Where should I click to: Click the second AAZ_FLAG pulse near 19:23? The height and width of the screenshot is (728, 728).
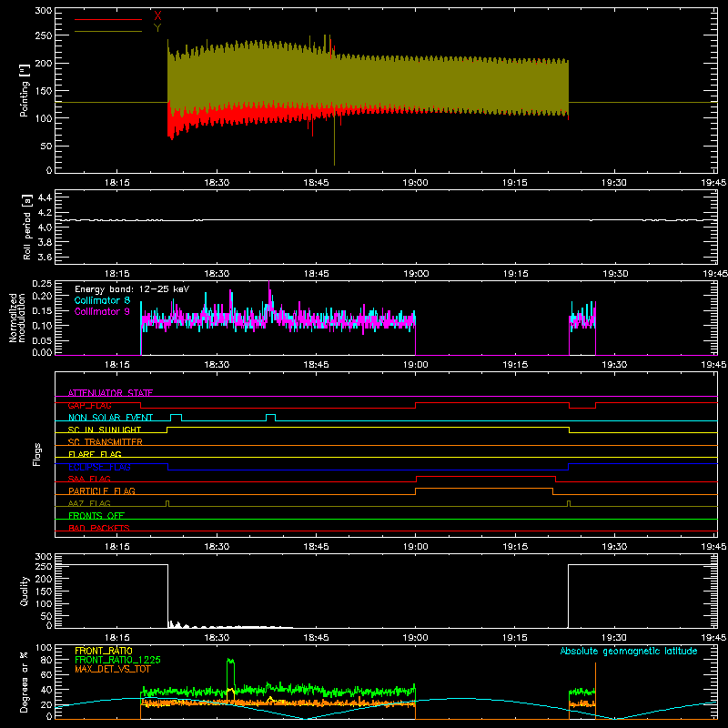(x=569, y=503)
